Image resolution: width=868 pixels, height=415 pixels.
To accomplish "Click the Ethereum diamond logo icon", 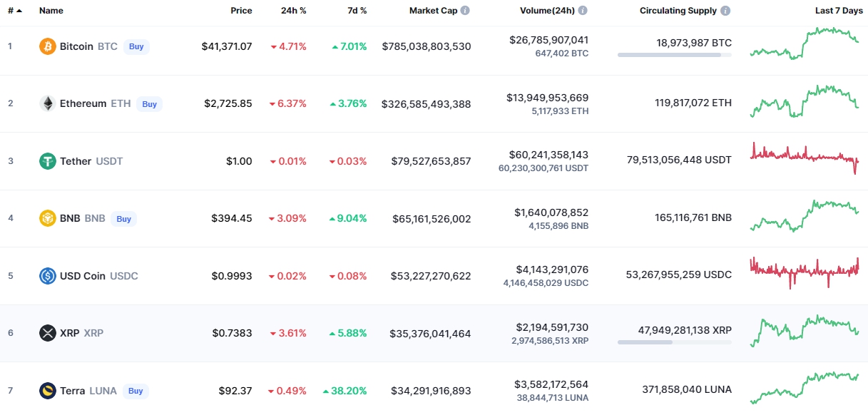I will [x=47, y=103].
